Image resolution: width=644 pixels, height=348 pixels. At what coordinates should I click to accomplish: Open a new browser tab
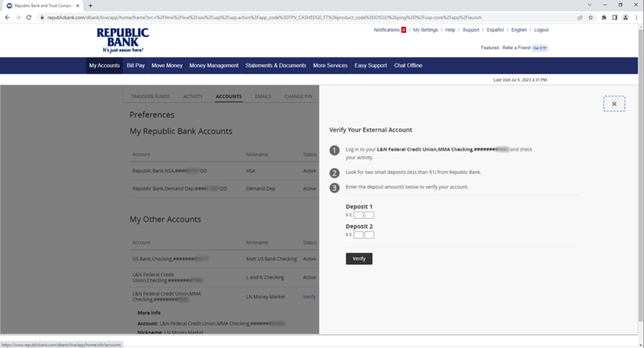click(90, 6)
